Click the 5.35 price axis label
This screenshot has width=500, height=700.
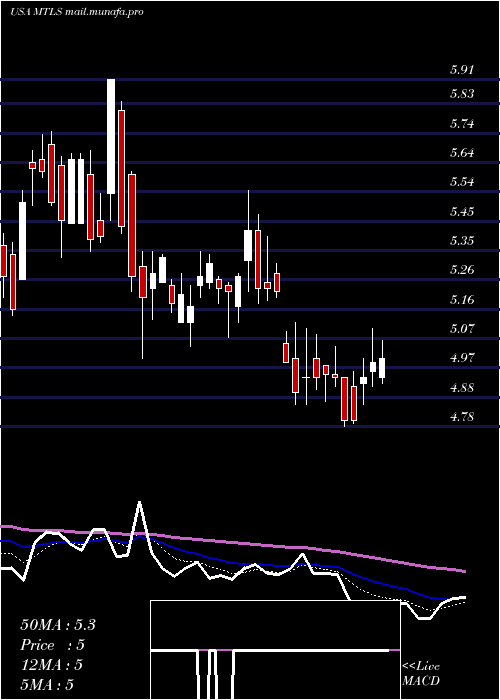(x=462, y=241)
